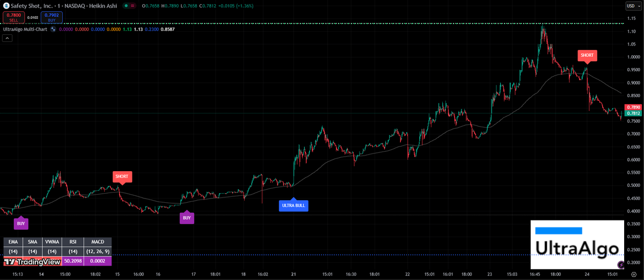Click the date 21 on time axis
The height and width of the screenshot is (280, 644).
pos(294,274)
